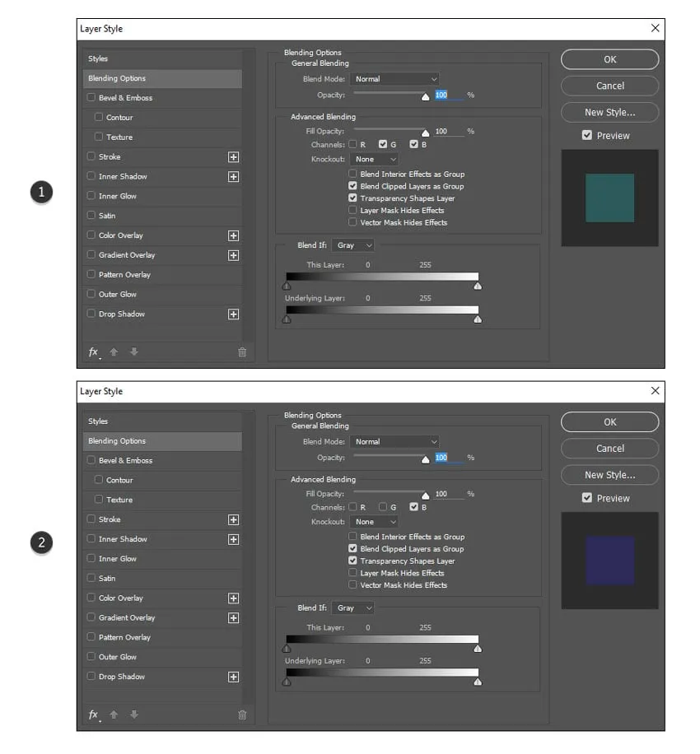Click the plus icon next to Drop Shadow
700x754 pixels.
(x=233, y=314)
